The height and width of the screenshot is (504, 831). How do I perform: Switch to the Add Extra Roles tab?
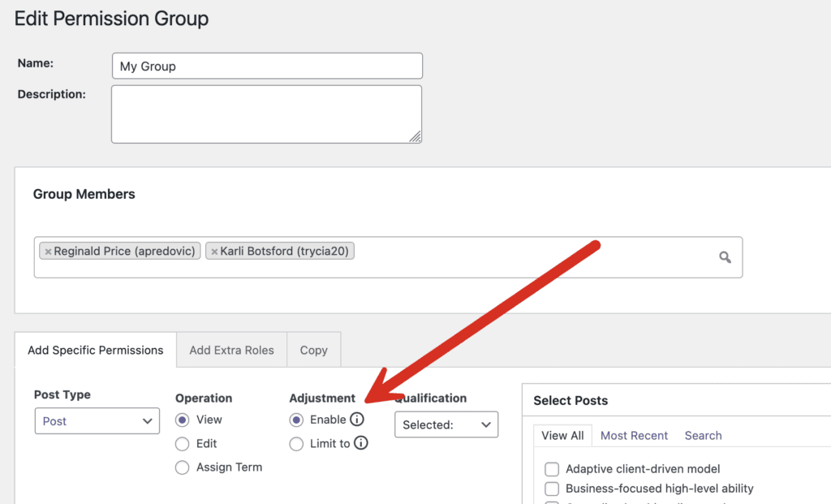(231, 350)
